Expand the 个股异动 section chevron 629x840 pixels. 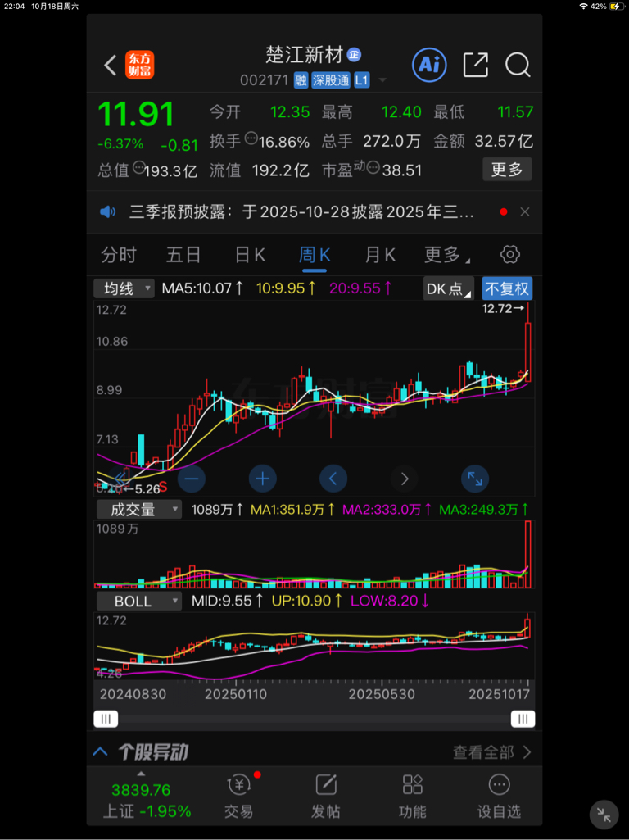click(x=100, y=751)
